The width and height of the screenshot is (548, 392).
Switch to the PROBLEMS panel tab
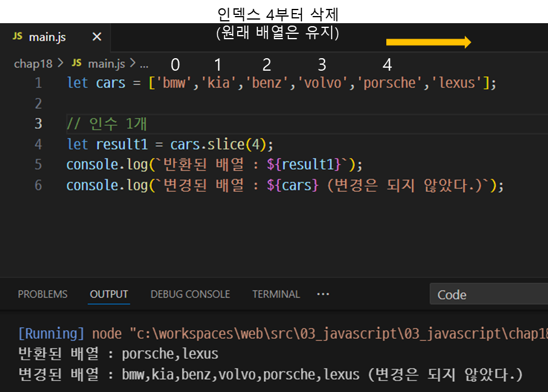pos(43,294)
